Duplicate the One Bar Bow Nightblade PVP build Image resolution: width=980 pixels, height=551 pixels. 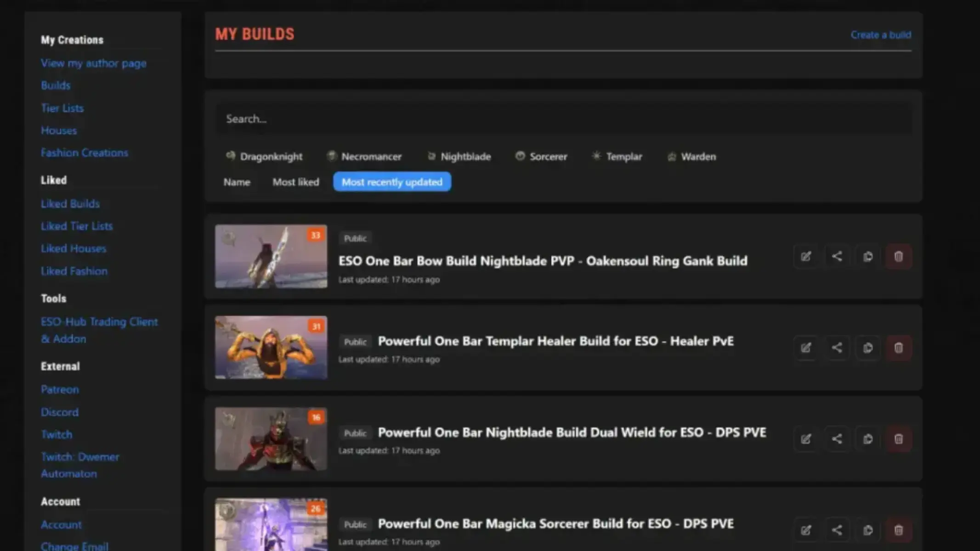pos(867,256)
